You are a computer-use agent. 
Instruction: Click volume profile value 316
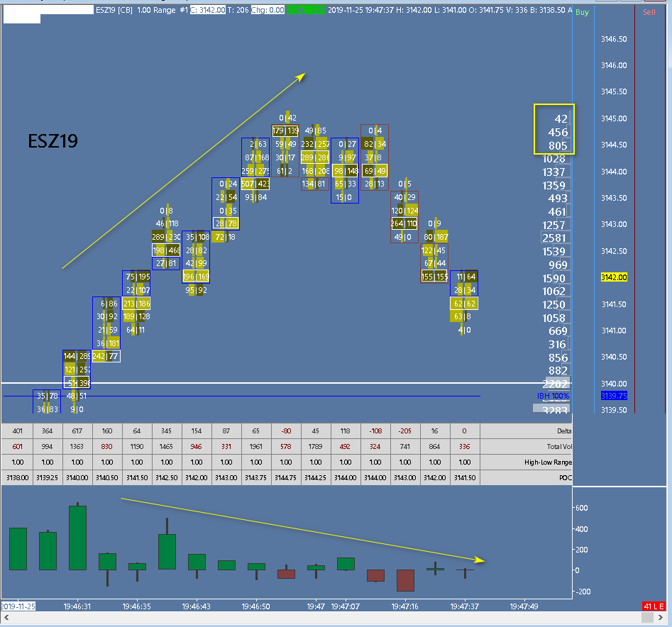[x=557, y=344]
